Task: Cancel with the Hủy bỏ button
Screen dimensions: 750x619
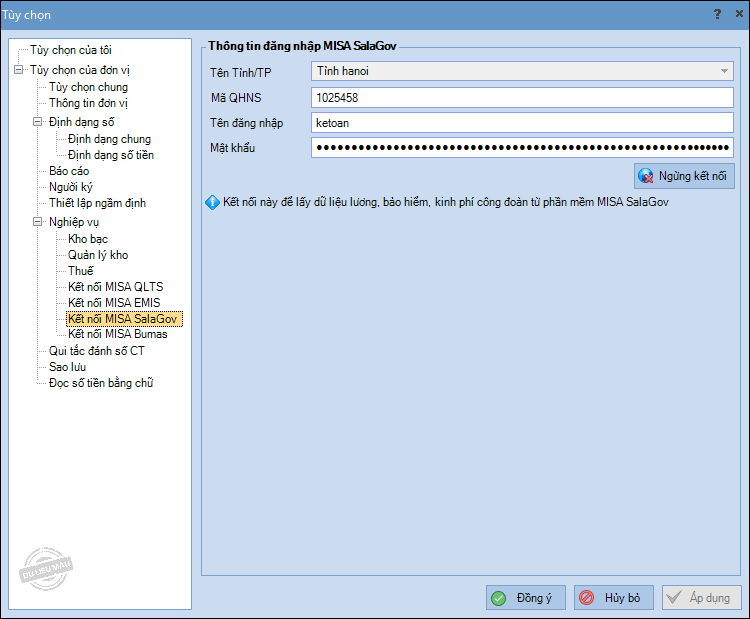Action: [x=614, y=597]
